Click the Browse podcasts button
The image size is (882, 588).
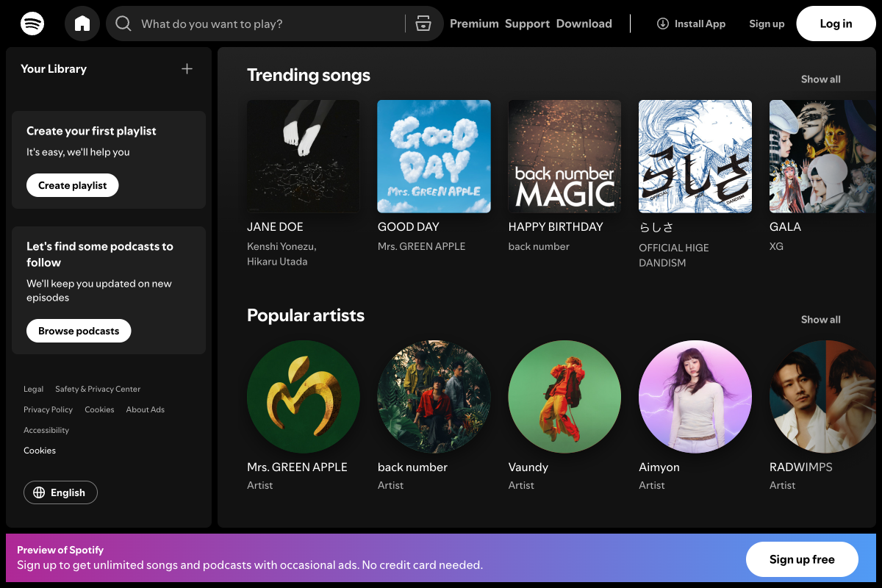79,331
